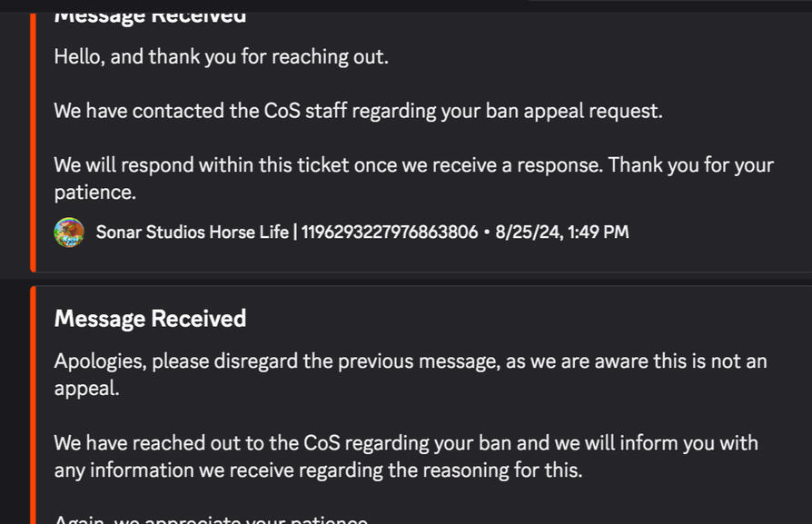The height and width of the screenshot is (524, 812).
Task: Click the fully visible "Message Received" heading
Action: tap(150, 319)
